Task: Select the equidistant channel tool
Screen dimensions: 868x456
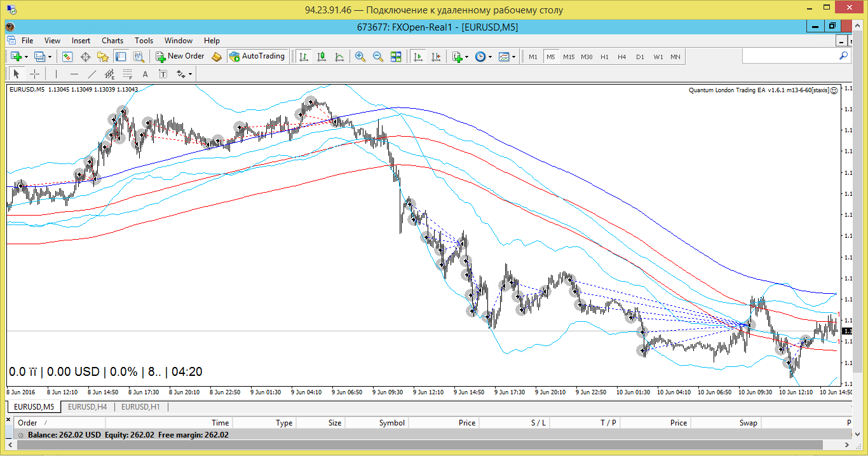Action: [109, 74]
